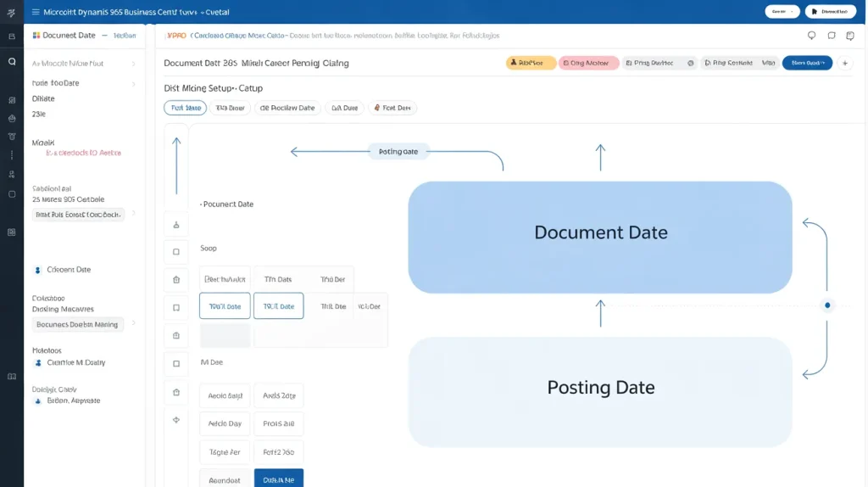Click the white Dtmacttaso button in header
Viewport: 868px width, 487px height.
pyautogui.click(x=831, y=12)
